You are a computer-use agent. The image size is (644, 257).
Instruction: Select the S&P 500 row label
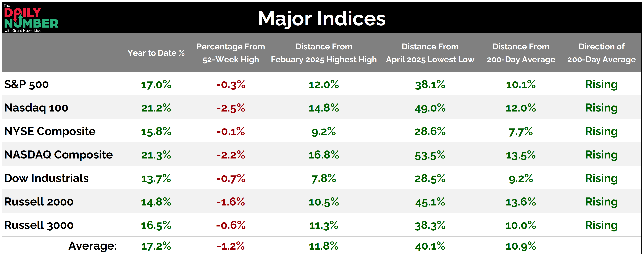coord(26,84)
